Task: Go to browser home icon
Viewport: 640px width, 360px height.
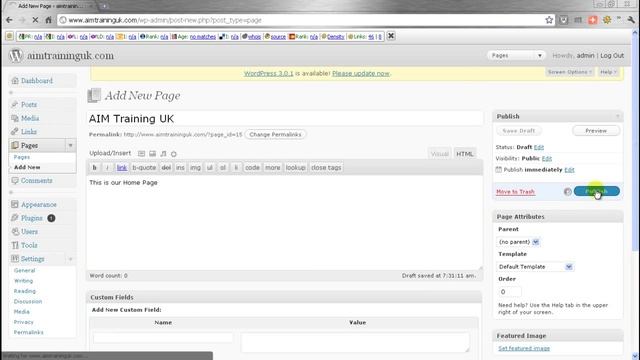Action: (48, 20)
